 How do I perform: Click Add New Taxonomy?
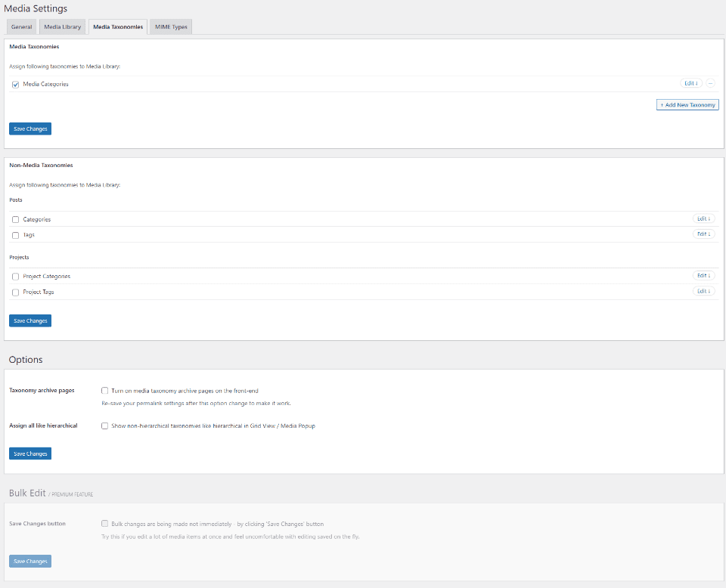[x=687, y=104]
